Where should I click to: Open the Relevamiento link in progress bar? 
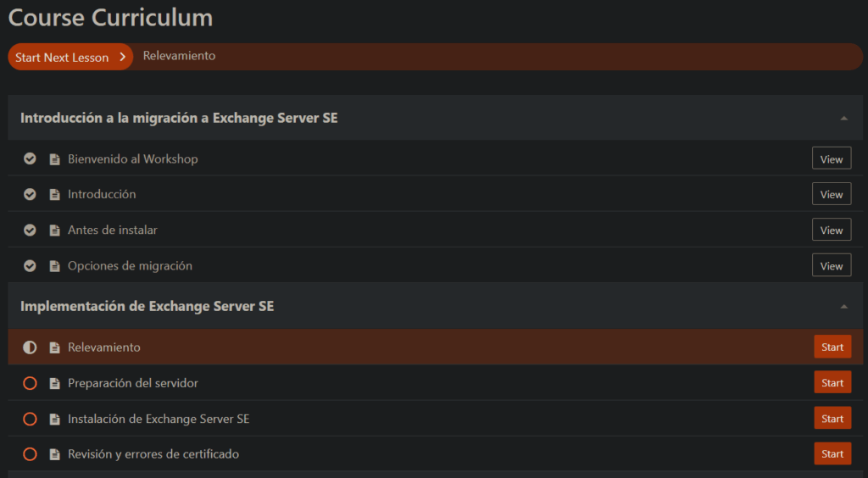(179, 56)
